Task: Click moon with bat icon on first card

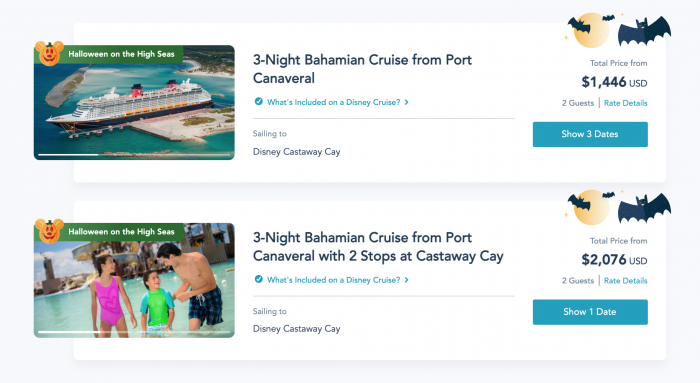Action: tap(590, 30)
